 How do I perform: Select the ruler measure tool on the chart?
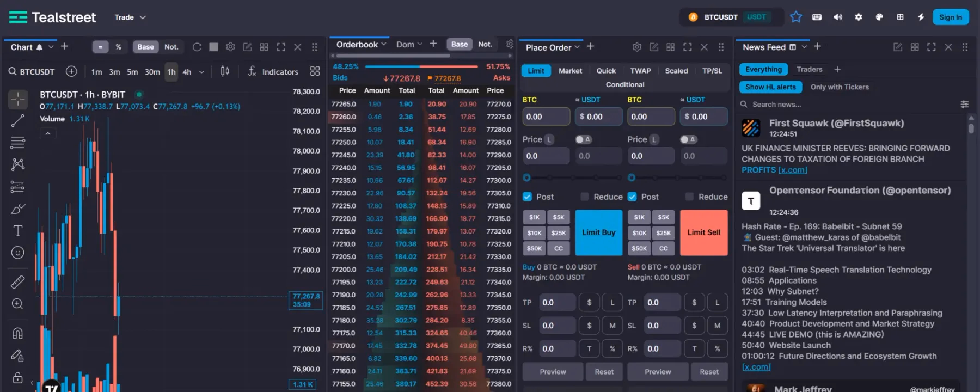pyautogui.click(x=18, y=281)
